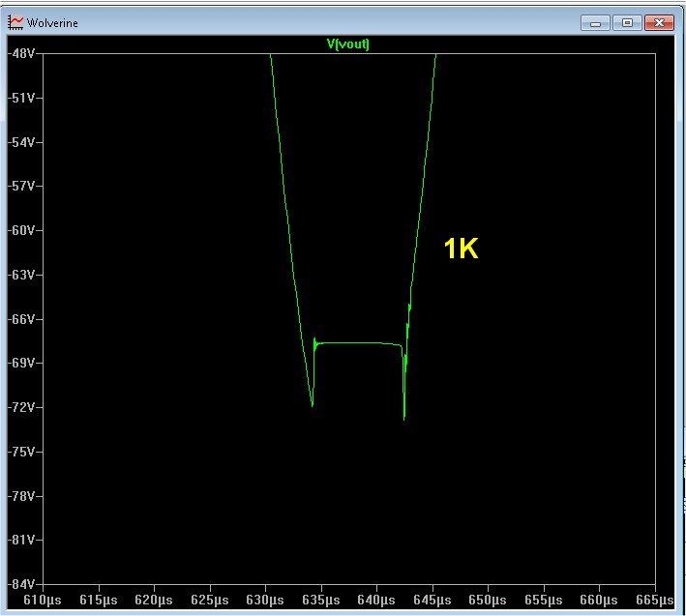Screen dimensions: 686x616
Task: Click the 615µs time axis label
Action: coord(99,601)
